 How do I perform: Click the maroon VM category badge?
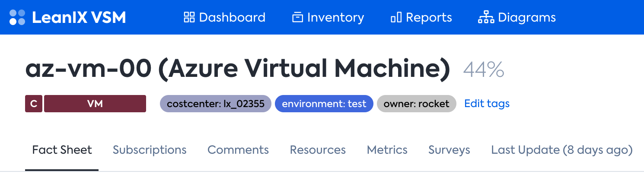point(95,104)
